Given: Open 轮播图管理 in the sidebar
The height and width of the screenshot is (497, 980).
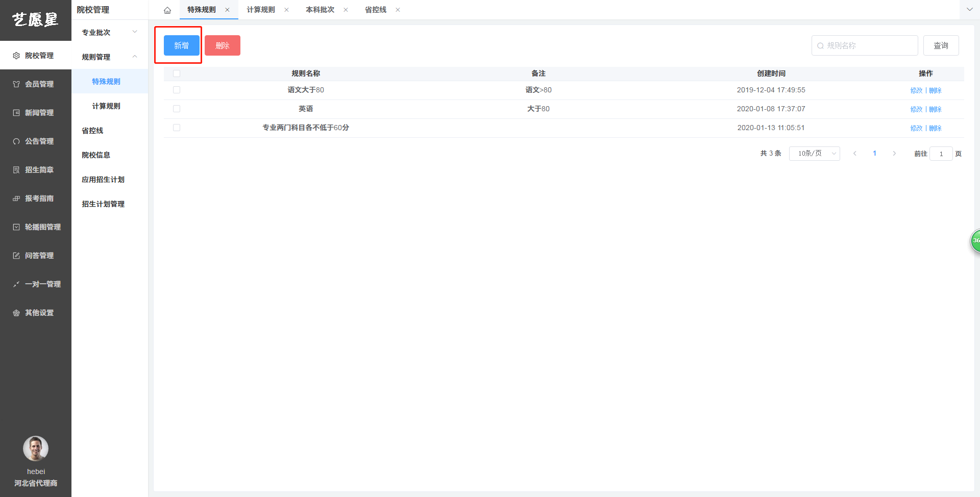Looking at the screenshot, I should coord(36,227).
